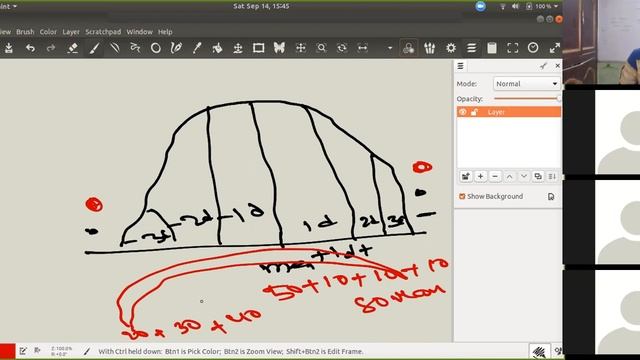The image size is (640, 360).
Task: Undo the last stroke
Action: tap(30, 48)
